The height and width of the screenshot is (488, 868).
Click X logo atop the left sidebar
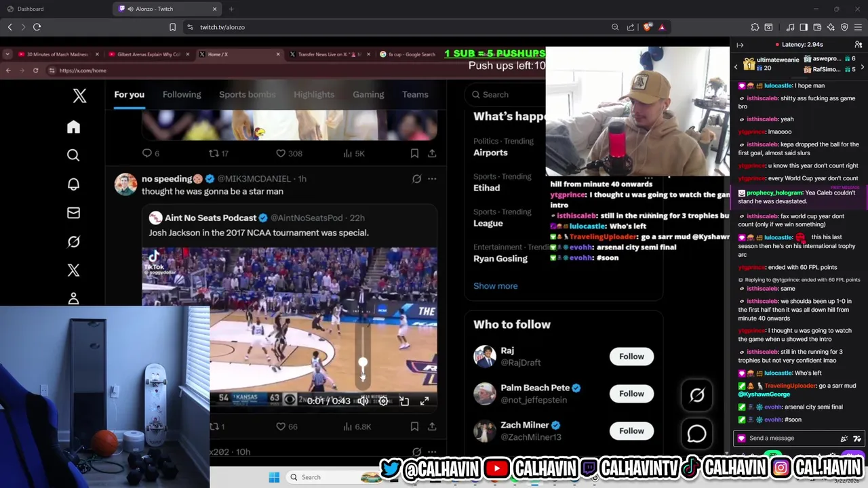click(79, 96)
